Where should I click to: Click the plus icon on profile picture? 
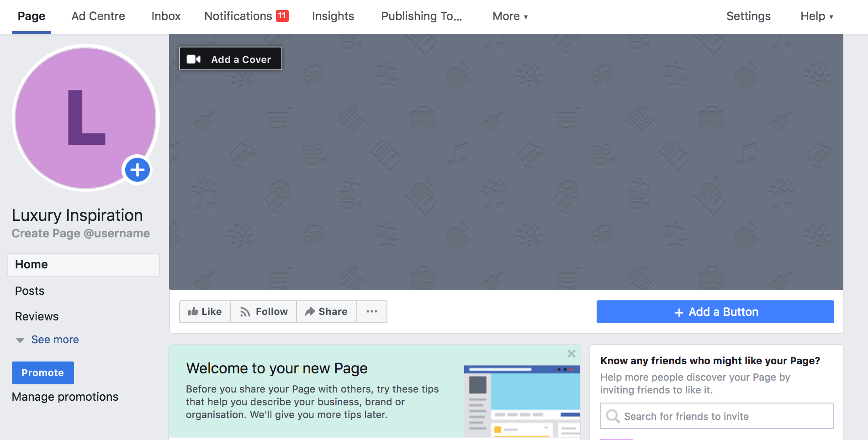[138, 170]
